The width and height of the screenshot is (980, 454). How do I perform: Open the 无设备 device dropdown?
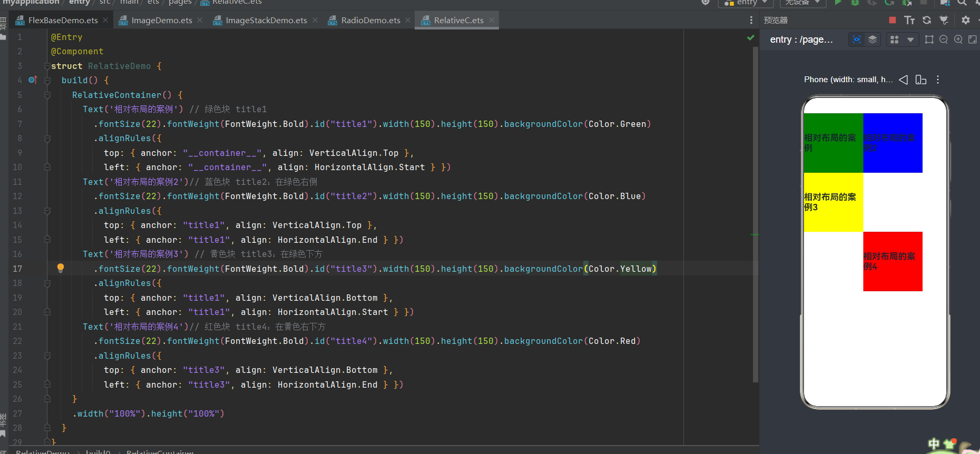click(802, 3)
